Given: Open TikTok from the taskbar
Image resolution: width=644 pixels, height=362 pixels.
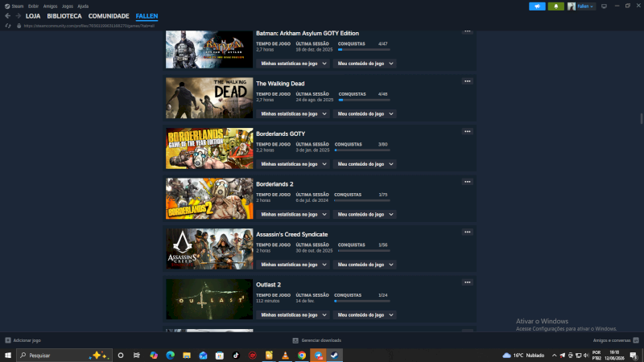Looking at the screenshot, I should point(236,356).
